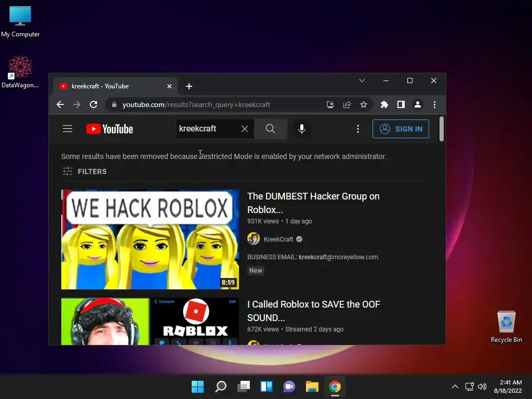Click the address bar URL
This screenshot has width=532, height=399.
[x=196, y=104]
